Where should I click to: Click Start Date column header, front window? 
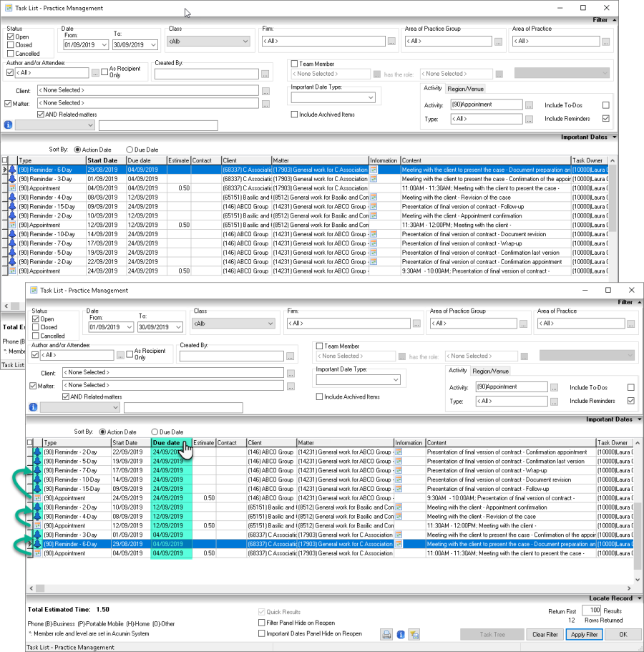click(x=130, y=443)
